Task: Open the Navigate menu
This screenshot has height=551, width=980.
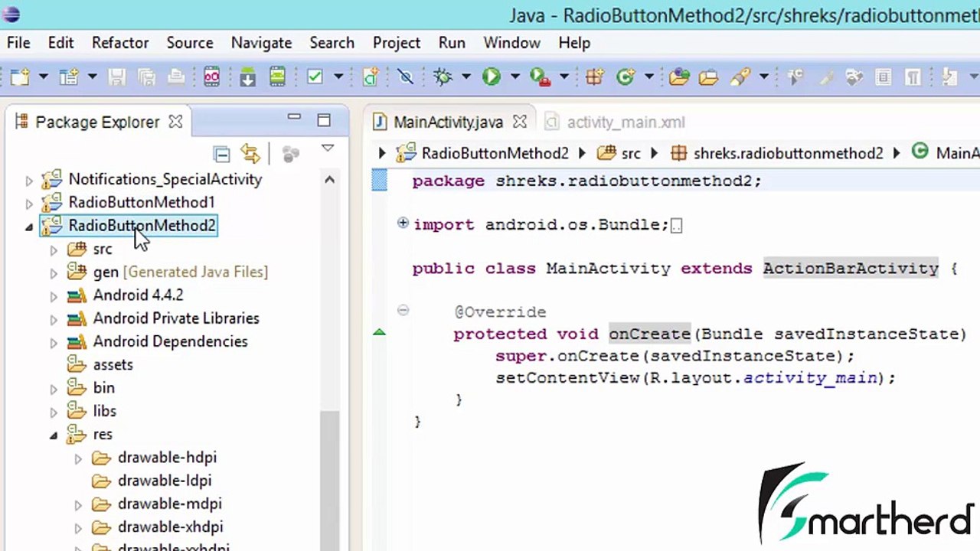Action: coord(261,43)
